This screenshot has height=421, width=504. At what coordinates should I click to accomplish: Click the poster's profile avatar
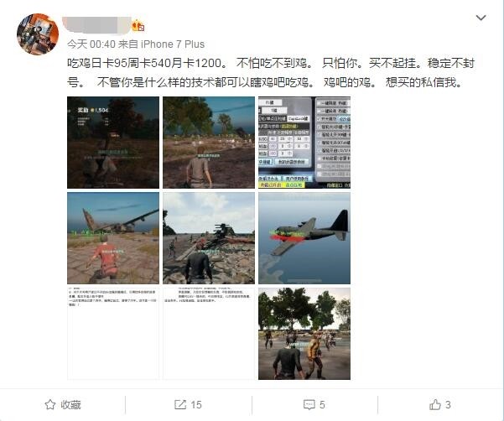(38, 34)
